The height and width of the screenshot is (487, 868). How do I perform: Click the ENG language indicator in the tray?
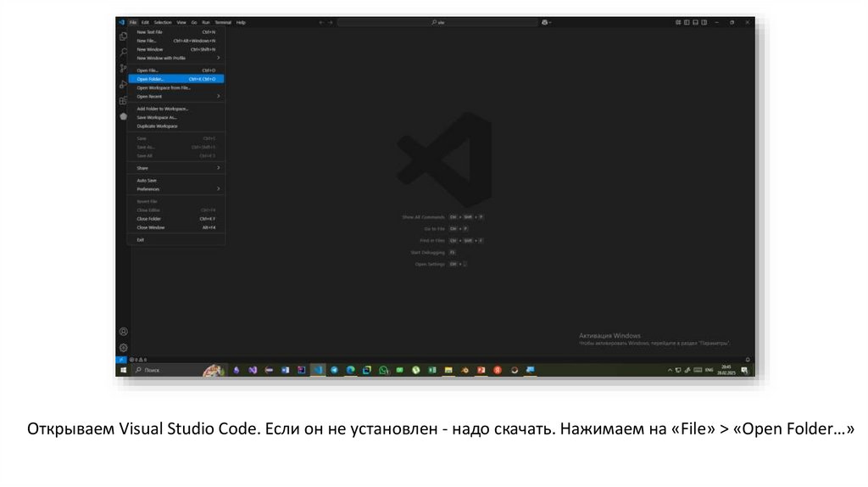[x=709, y=370]
